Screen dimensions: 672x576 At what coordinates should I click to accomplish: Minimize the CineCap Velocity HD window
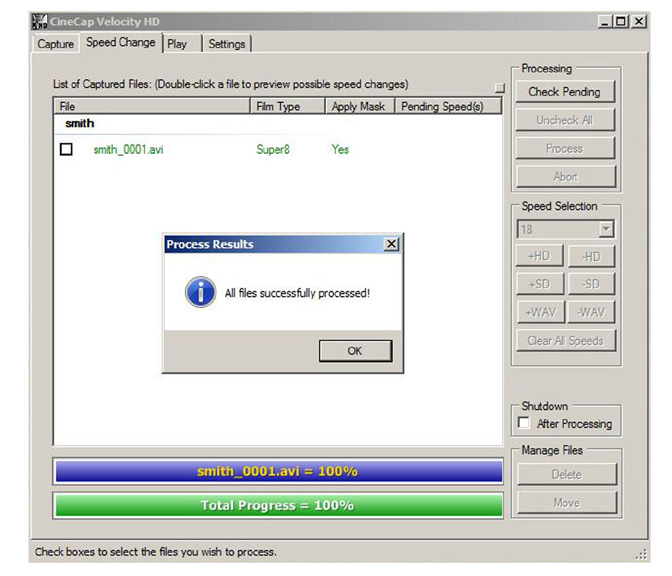605,21
